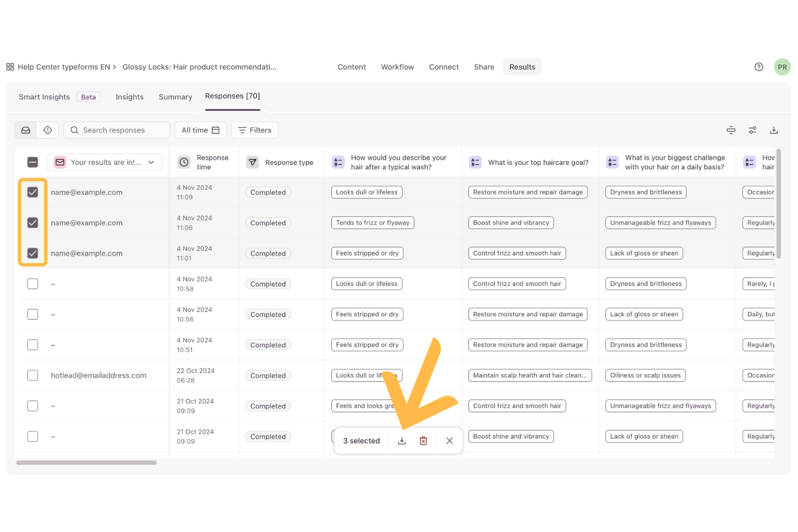
Task: Toggle the select-all header checkbox
Action: pyautogui.click(x=33, y=162)
